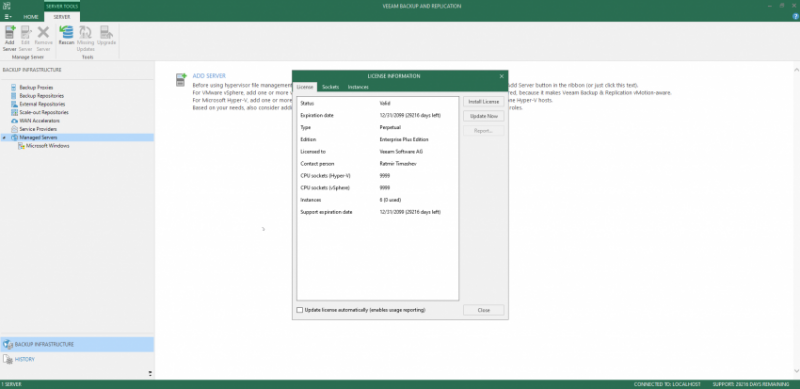This screenshot has width=800, height=389.
Task: Click the Connected To: Localhost status entry
Action: pos(667,384)
